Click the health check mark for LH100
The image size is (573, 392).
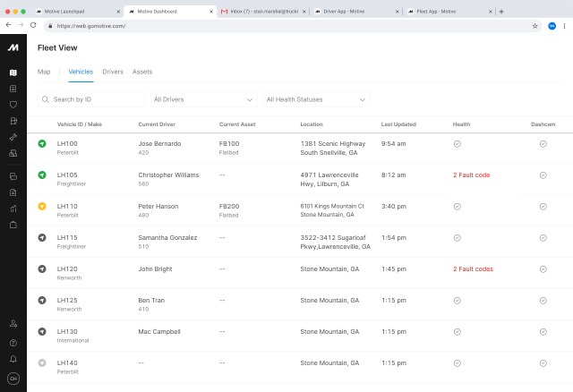click(x=457, y=143)
